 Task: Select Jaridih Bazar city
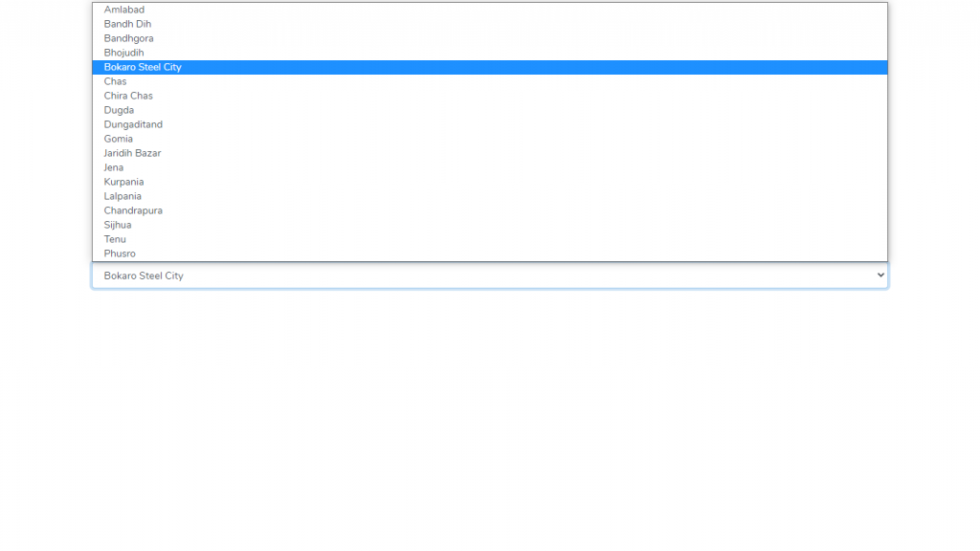(x=132, y=153)
